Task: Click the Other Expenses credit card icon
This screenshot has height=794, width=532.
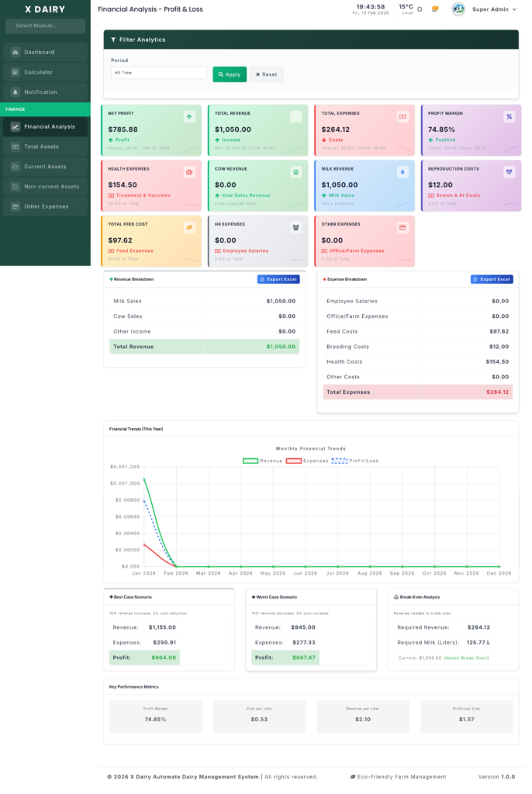Action: pos(402,227)
